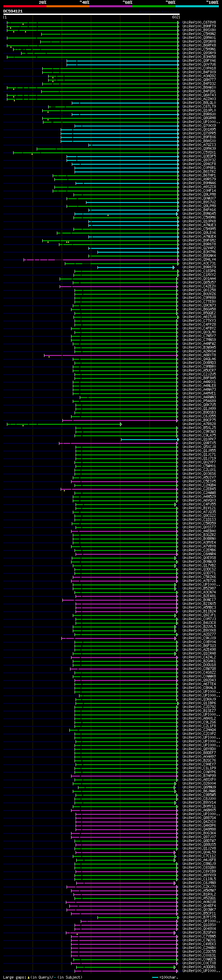This screenshot has width=222, height=980.
Task: Select hit UniRef100_B8AWI0
Action: (x=199, y=88)
